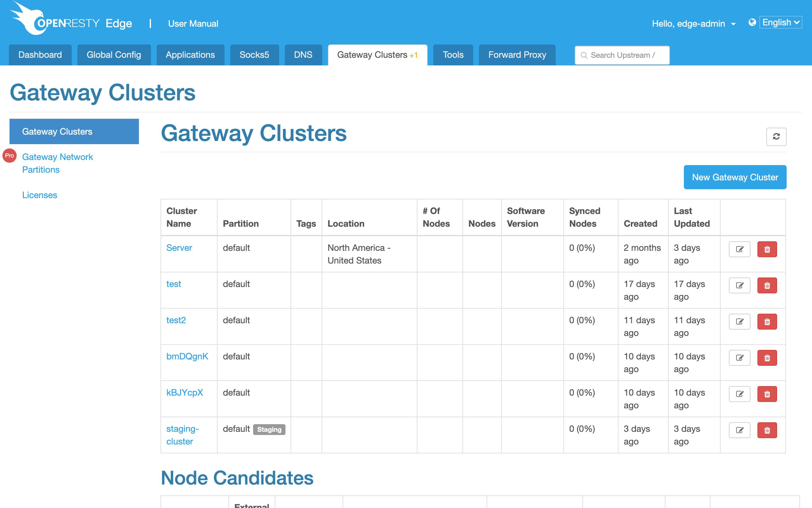Viewport: 812px width, 508px height.
Task: Click the Staging badge
Action: point(269,429)
